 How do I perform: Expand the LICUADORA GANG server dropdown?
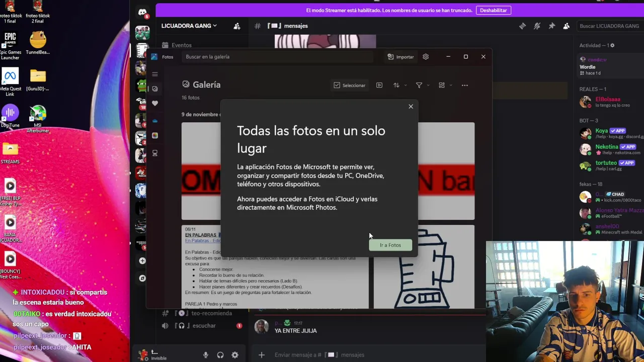coord(189,26)
